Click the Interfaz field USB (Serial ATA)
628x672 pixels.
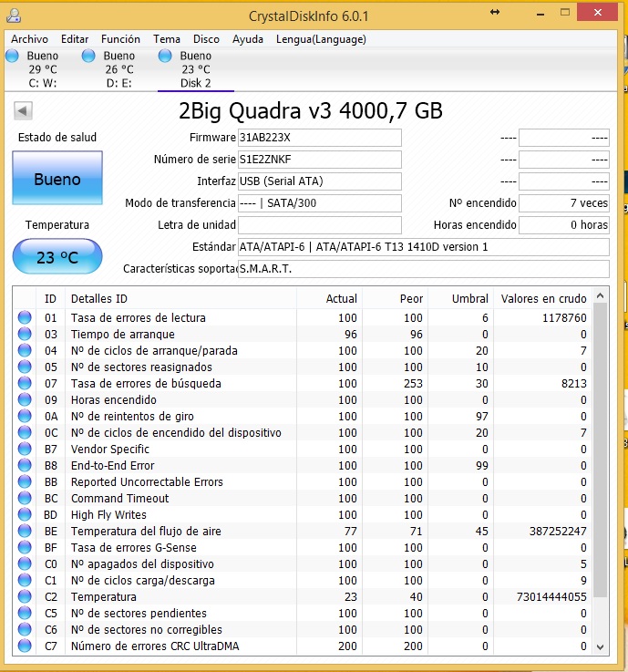[320, 181]
